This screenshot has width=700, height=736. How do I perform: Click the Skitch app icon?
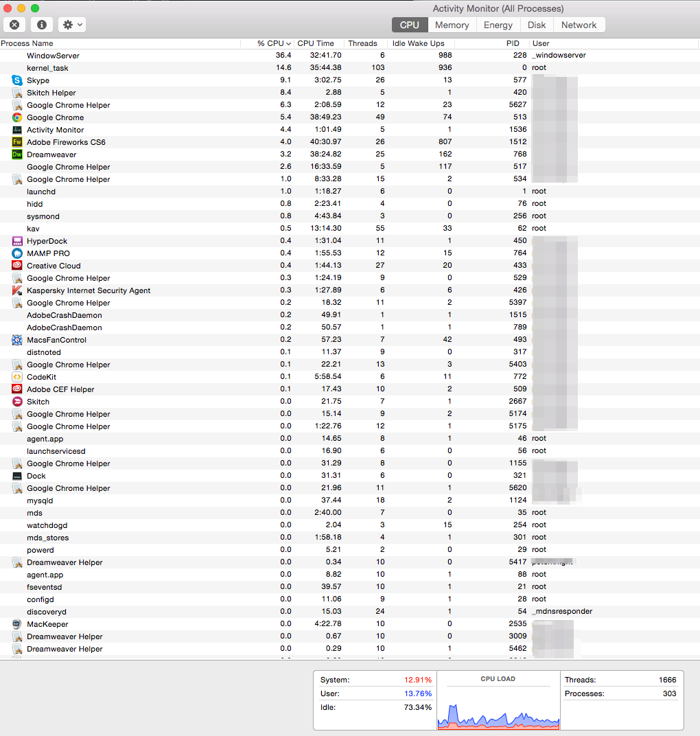coord(17,402)
